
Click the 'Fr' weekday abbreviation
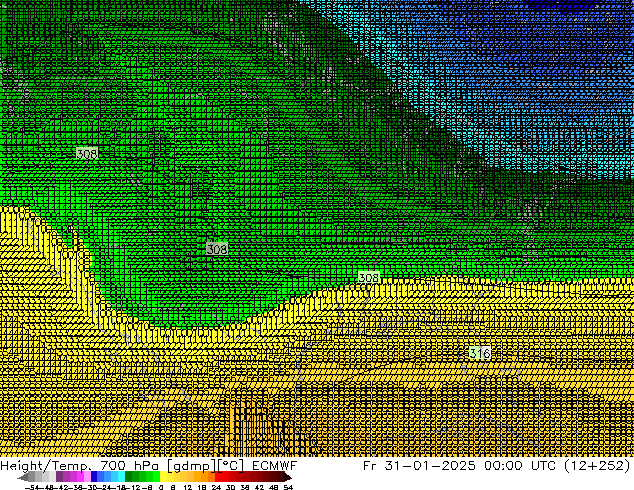(370, 466)
